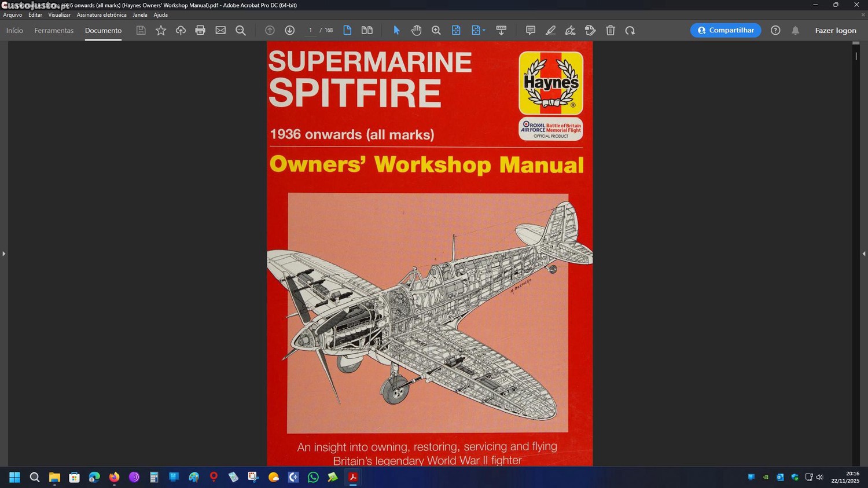Click the star bookmark icon
868x488 pixels.
[161, 30]
